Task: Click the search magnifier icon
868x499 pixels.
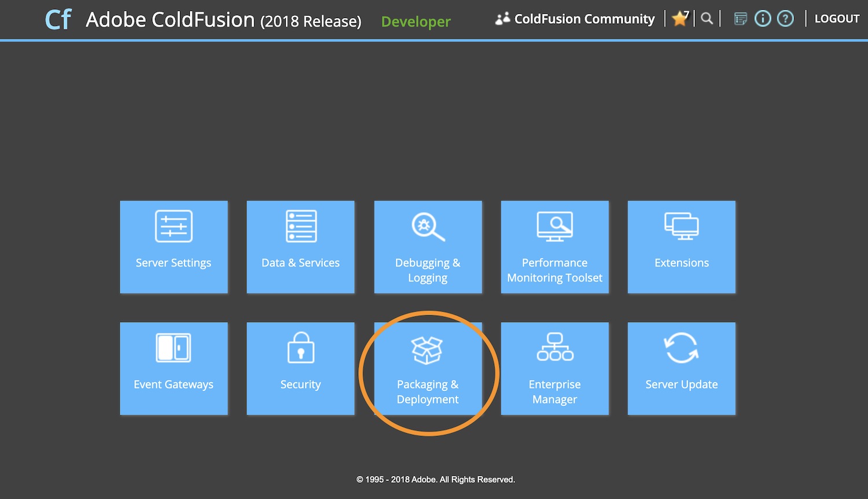Action: point(707,19)
